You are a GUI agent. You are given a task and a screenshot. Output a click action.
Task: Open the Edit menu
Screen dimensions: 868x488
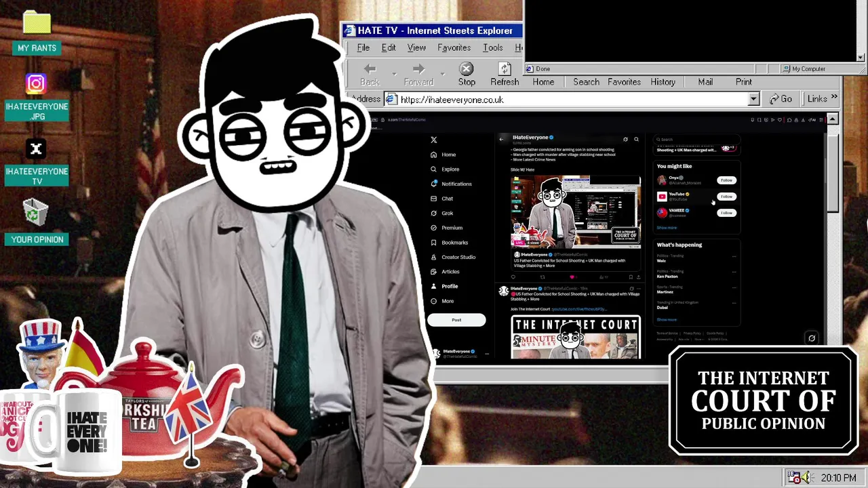click(x=389, y=47)
